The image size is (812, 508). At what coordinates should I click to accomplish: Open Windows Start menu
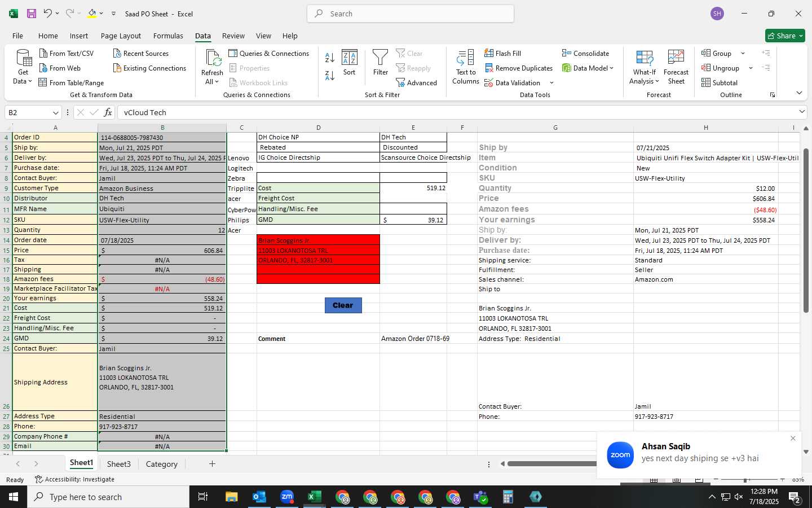14,497
